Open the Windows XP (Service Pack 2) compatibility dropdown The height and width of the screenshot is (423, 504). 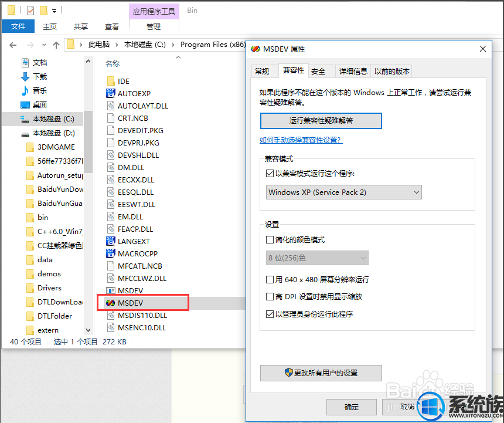[x=343, y=192]
